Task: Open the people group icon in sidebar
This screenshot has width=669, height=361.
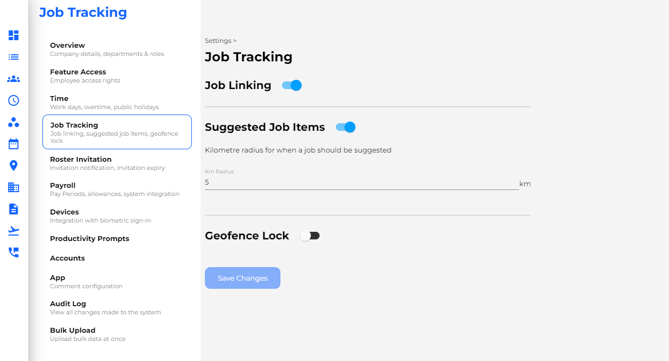Action: 14,79
